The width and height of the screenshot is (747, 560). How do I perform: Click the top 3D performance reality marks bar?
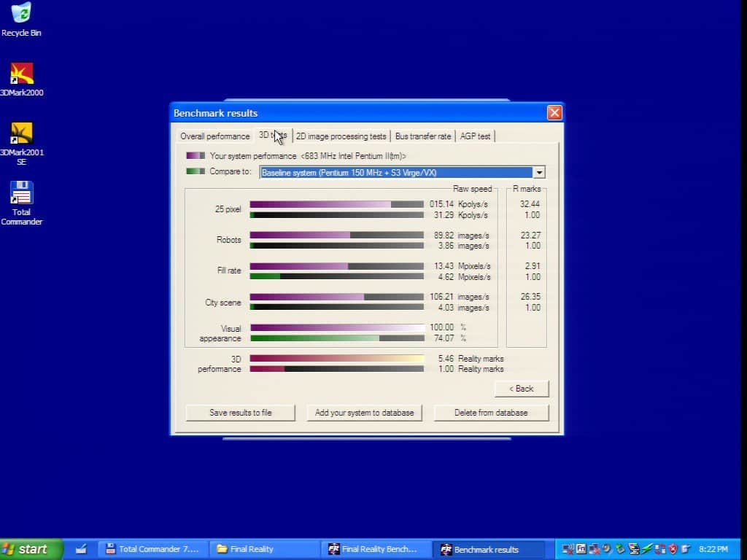tap(337, 359)
